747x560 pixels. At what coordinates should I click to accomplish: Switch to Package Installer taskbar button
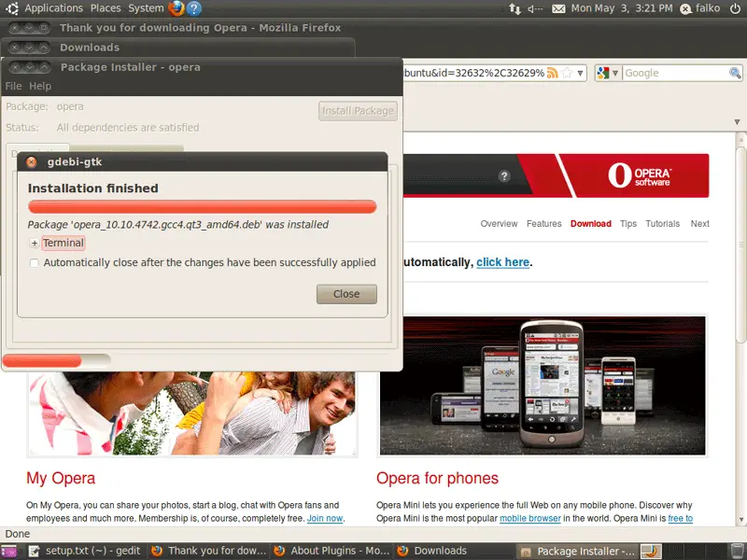(x=577, y=551)
